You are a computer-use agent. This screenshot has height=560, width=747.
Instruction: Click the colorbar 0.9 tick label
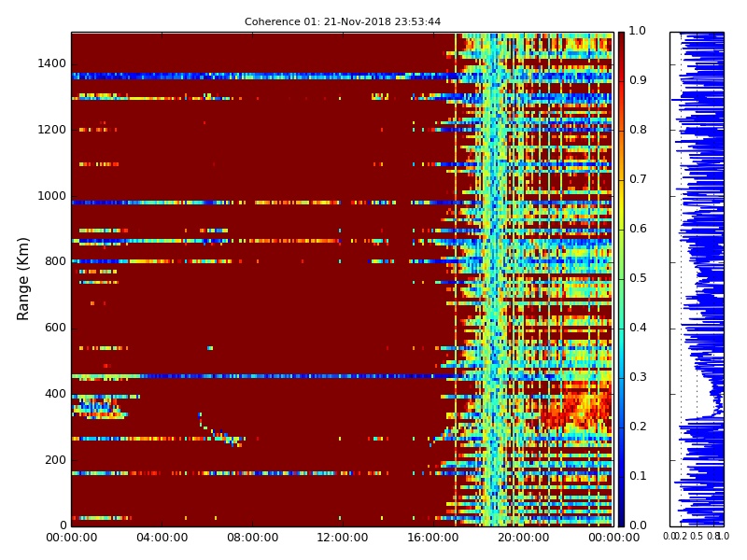[x=638, y=80]
